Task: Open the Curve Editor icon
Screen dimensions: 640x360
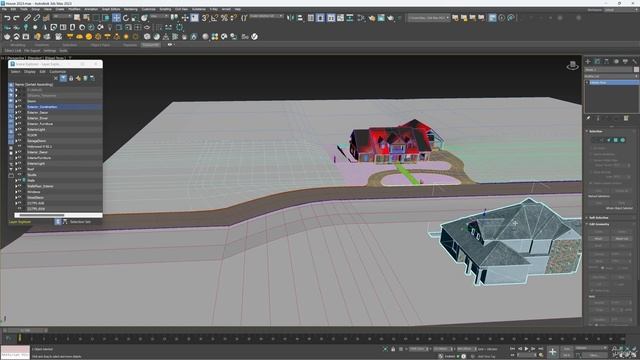Action: pos(340,18)
